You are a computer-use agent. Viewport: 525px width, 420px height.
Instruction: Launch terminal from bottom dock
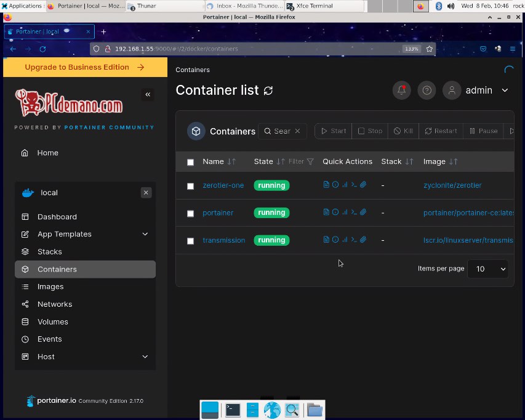tap(233, 410)
